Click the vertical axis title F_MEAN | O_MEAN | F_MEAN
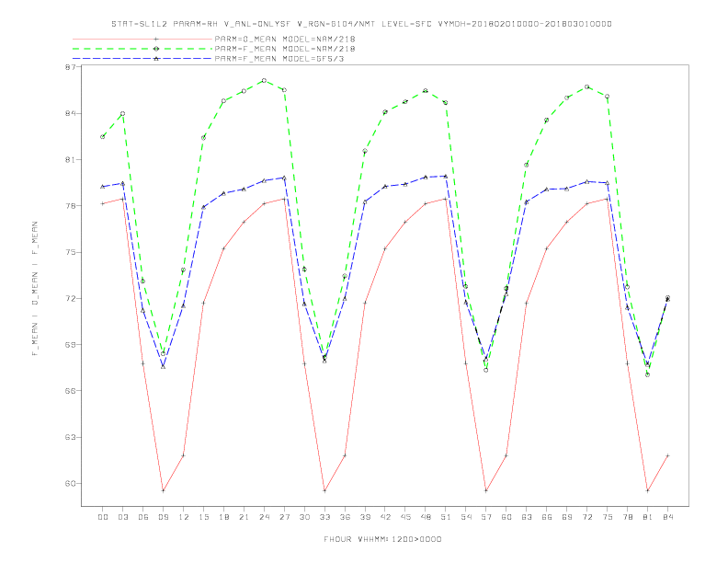728x563 pixels. click(x=35, y=289)
